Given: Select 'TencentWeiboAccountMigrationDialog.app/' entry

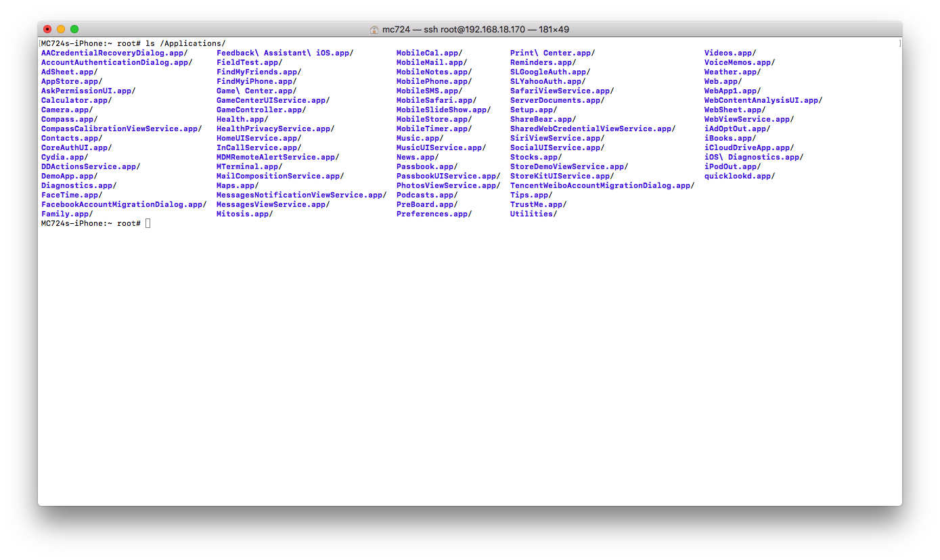Looking at the screenshot, I should pos(602,185).
